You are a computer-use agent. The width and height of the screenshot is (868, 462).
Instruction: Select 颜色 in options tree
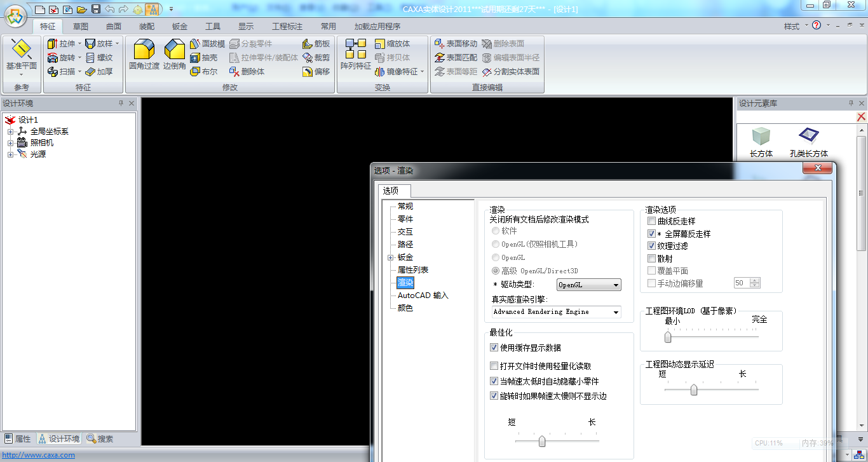tap(405, 308)
